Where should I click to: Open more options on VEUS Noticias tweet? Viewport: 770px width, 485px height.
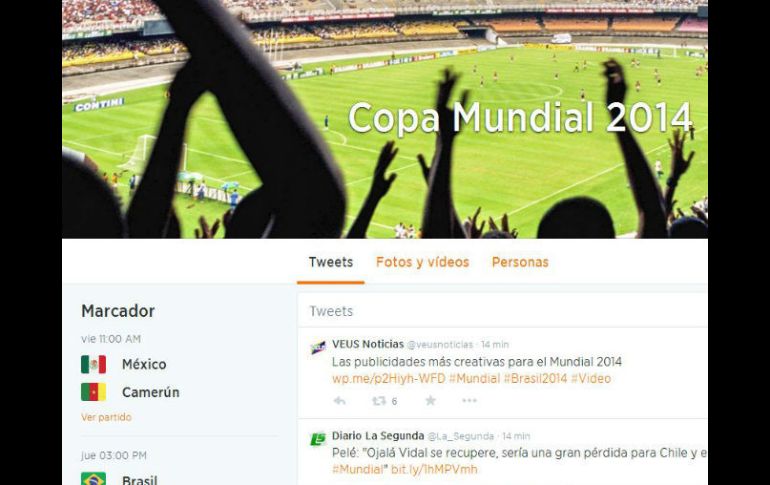point(469,401)
